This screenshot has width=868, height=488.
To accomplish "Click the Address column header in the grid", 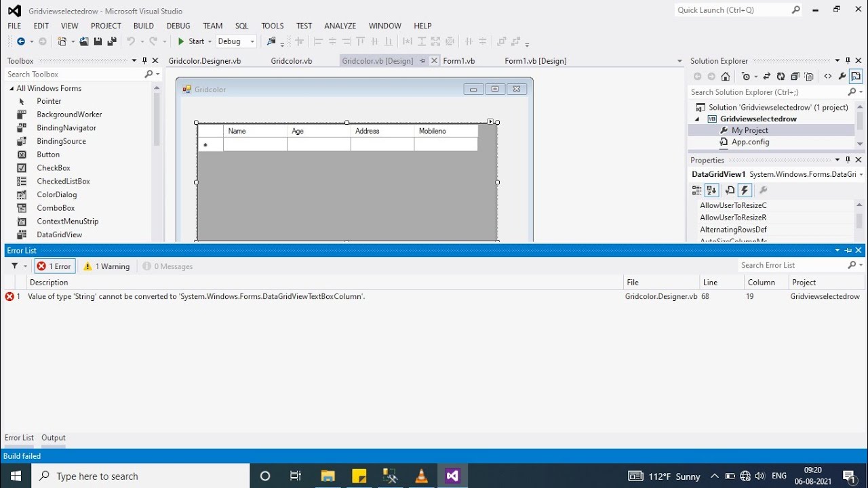I will (382, 131).
